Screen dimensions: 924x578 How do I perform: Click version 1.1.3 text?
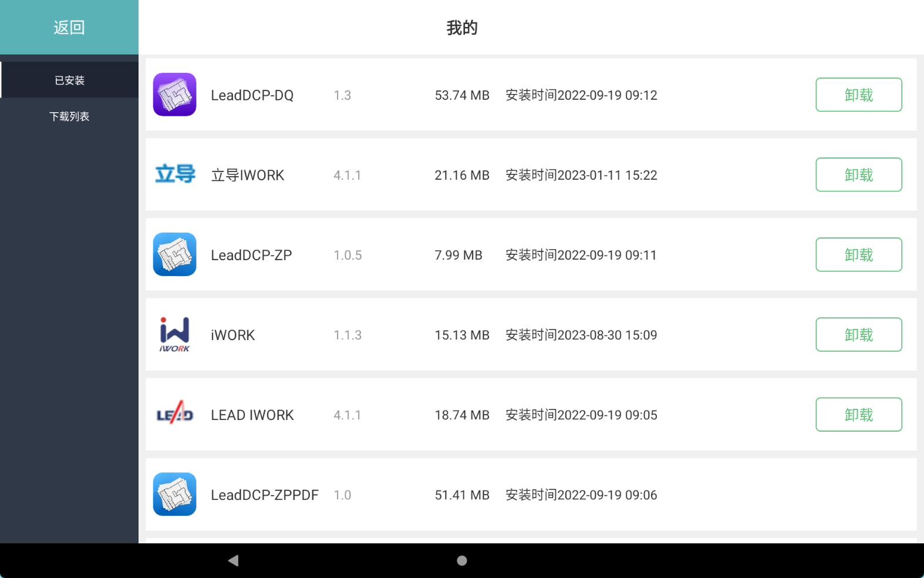tap(348, 335)
